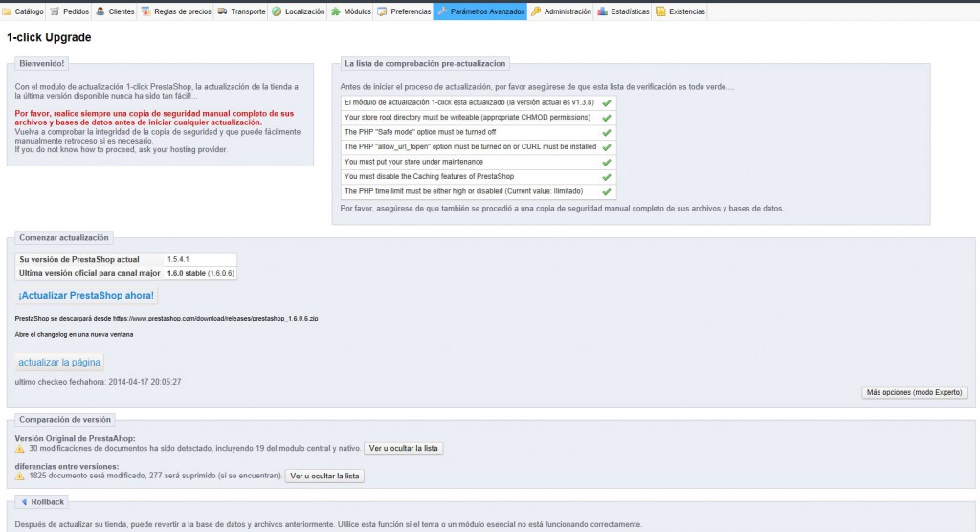Click the Módulos puzzle icon

click(336, 11)
